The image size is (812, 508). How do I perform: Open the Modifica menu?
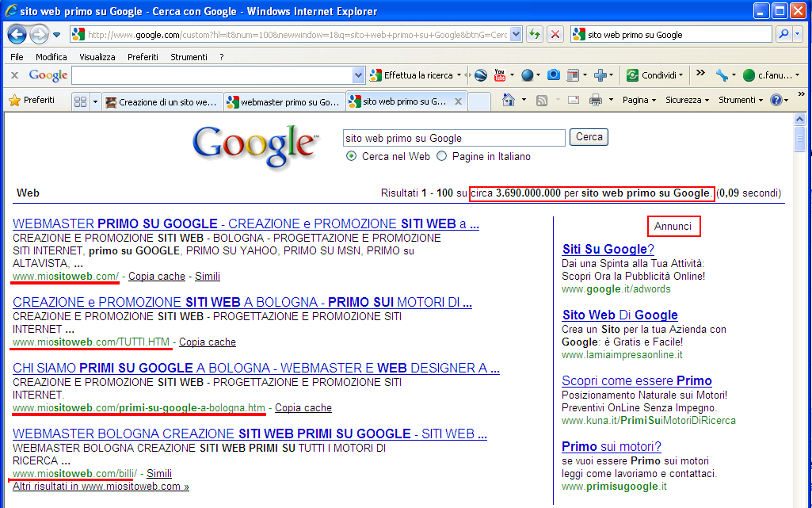[x=51, y=57]
